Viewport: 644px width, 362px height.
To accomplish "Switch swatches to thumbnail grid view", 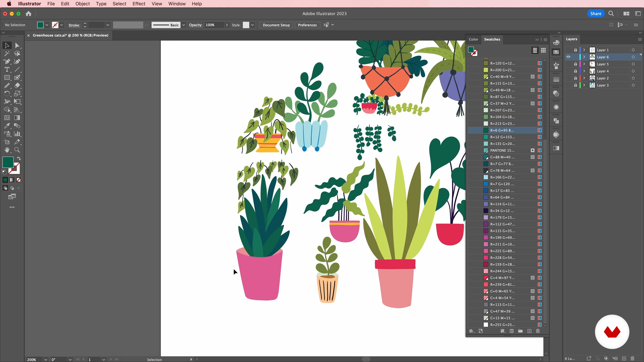I will pos(543,50).
